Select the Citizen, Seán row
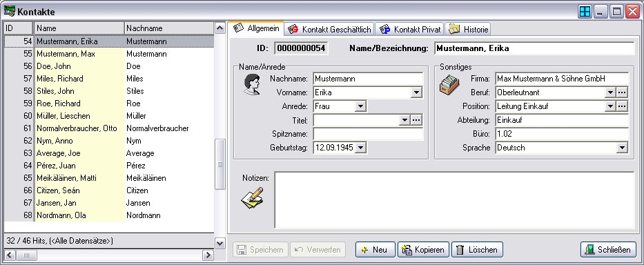Image resolution: width=644 pixels, height=265 pixels. 109,190
